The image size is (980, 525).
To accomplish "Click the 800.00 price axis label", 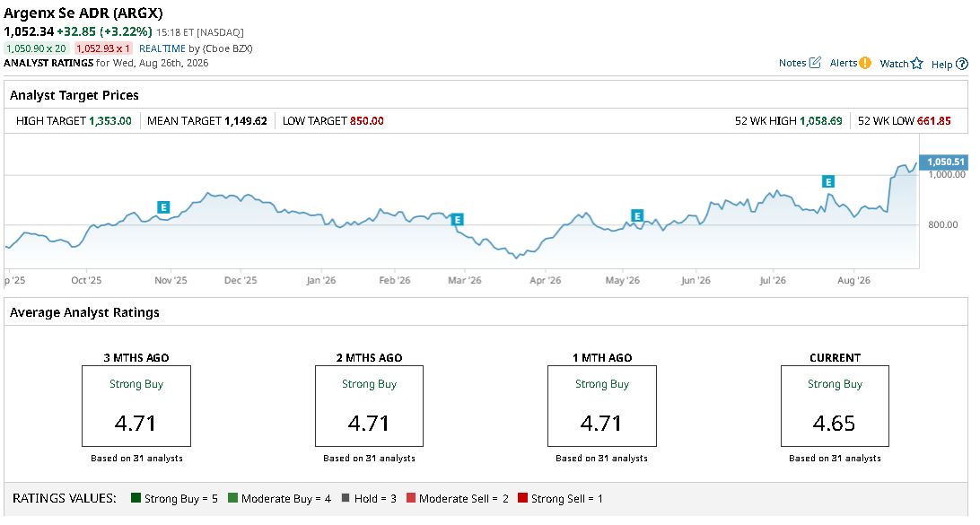I will coord(942,224).
